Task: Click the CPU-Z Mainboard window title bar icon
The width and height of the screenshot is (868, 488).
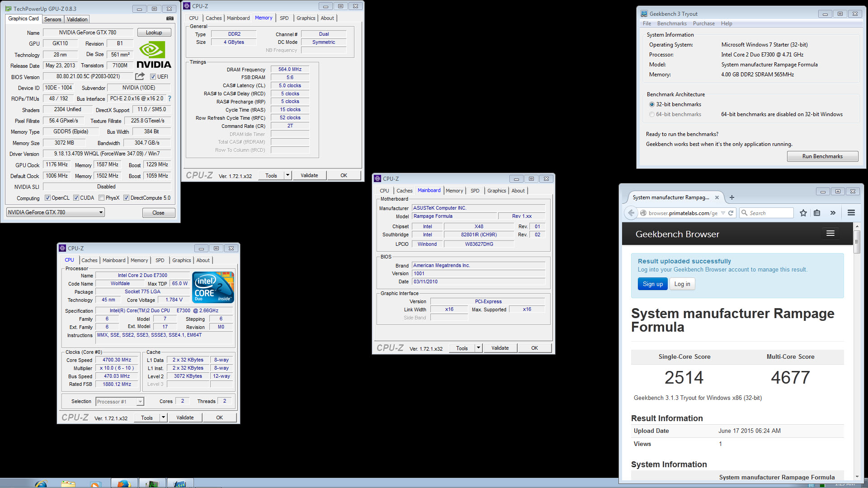Action: click(x=377, y=178)
